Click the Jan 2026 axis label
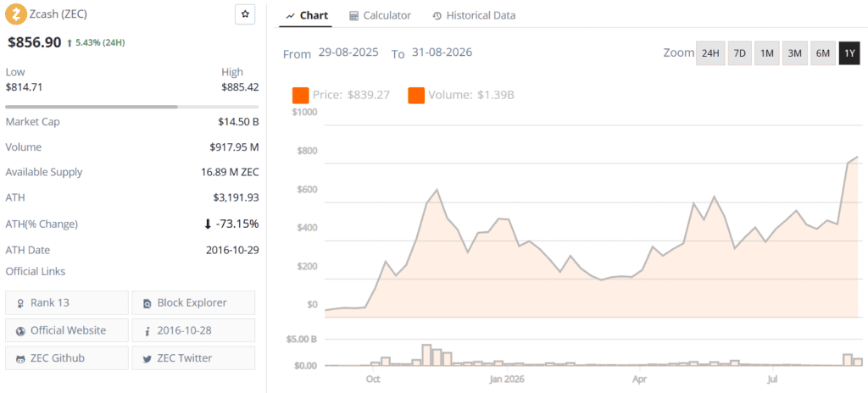 click(507, 379)
